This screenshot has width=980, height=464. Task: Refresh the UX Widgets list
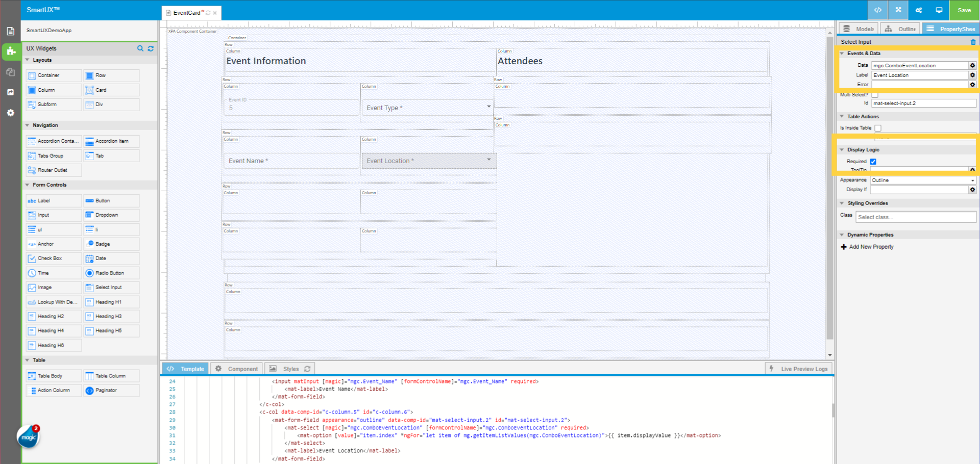tap(151, 48)
